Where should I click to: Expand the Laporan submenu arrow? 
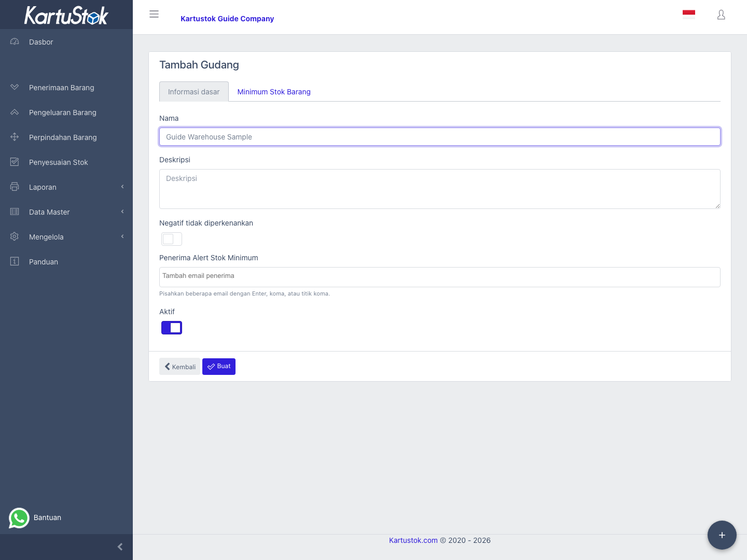(122, 187)
